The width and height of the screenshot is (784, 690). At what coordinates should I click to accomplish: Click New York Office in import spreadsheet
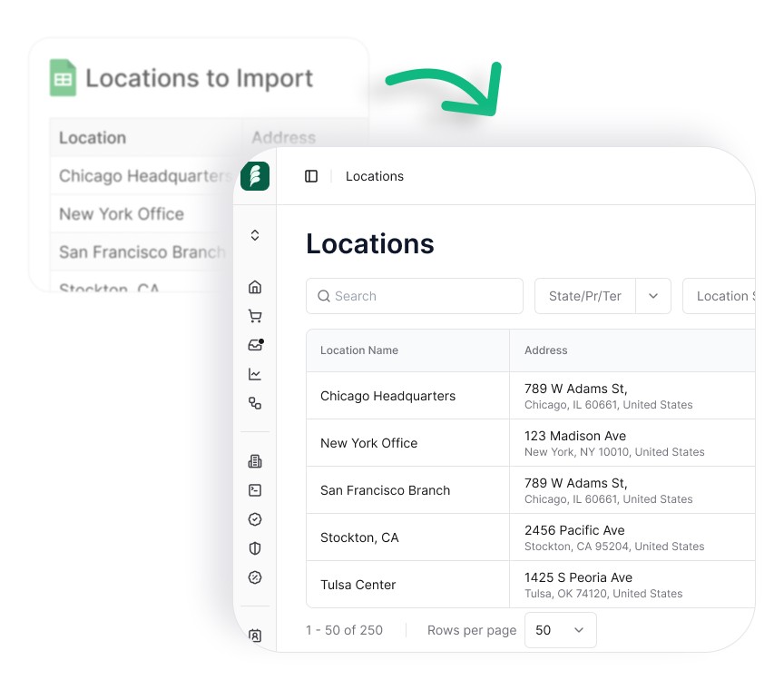(122, 213)
